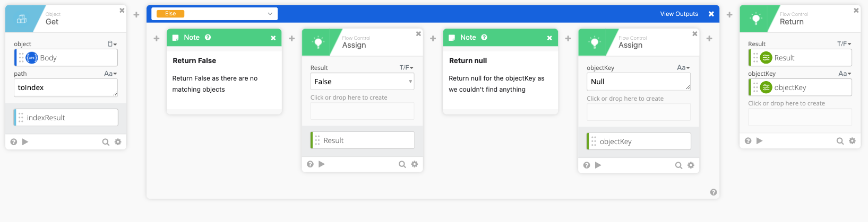Screen dimensions: 868x222
Task: Change objectKey type via Aa dropdown
Action: (x=683, y=68)
